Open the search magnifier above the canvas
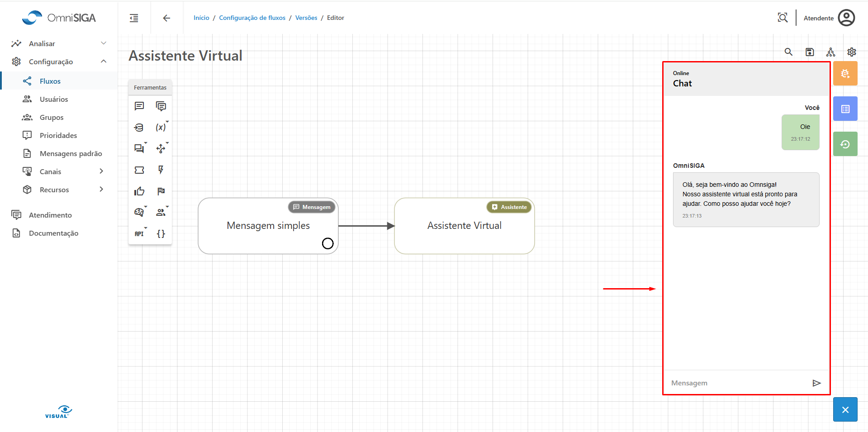 (788, 52)
